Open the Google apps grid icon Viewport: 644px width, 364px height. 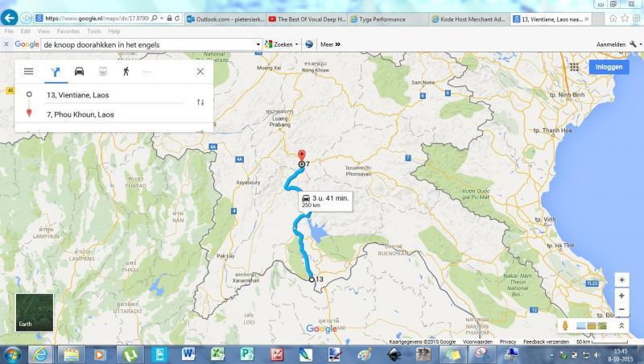tap(574, 67)
